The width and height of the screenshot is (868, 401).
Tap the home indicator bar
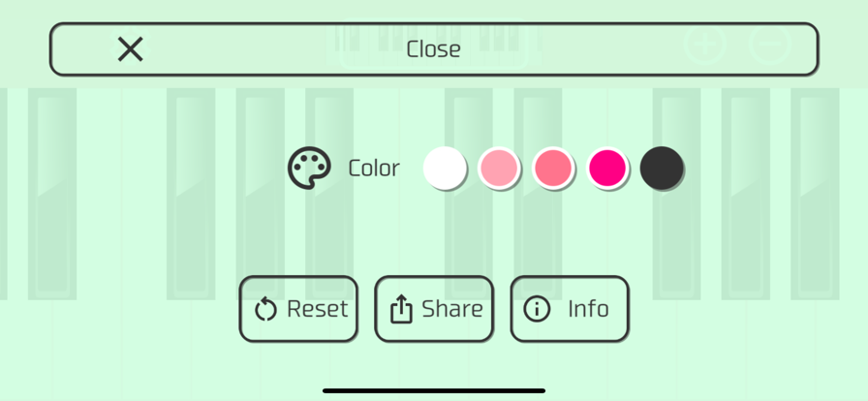click(x=434, y=391)
